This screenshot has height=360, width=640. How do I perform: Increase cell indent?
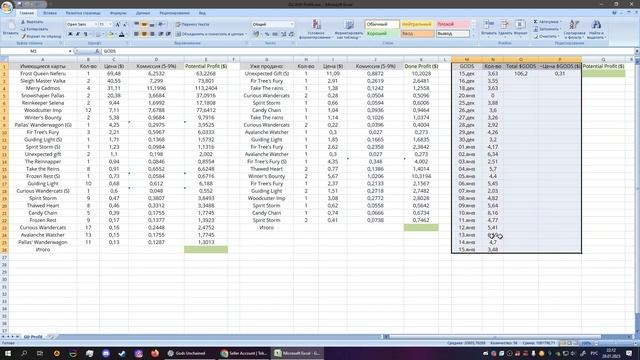(168, 34)
